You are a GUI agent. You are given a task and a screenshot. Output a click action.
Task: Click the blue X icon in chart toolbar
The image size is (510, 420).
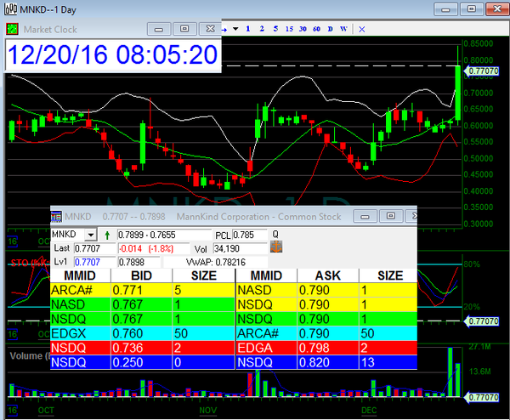coord(362,29)
